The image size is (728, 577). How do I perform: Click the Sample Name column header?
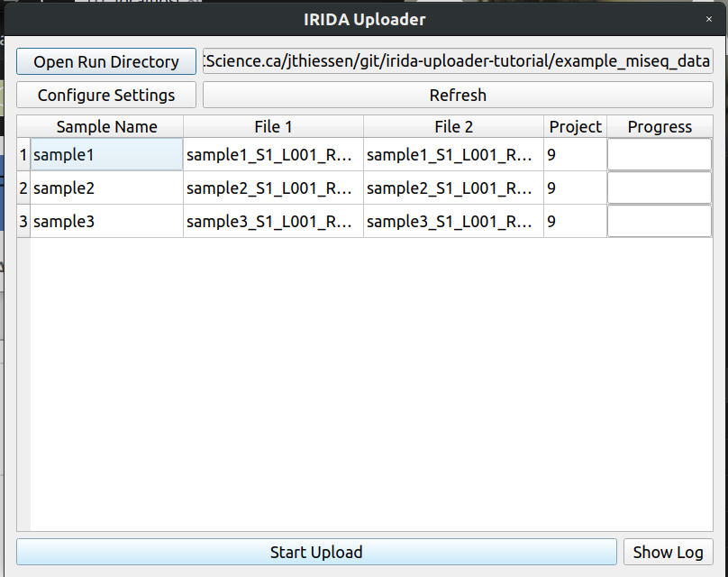point(107,126)
